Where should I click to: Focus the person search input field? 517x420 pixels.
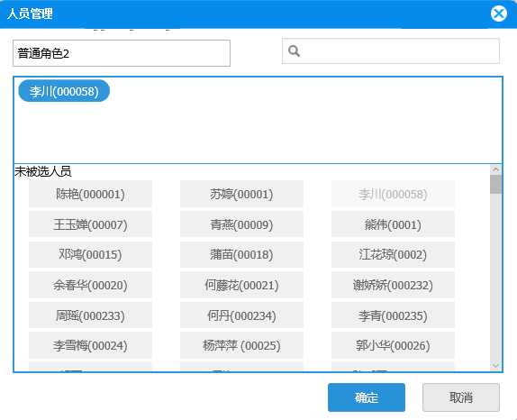pos(391,50)
